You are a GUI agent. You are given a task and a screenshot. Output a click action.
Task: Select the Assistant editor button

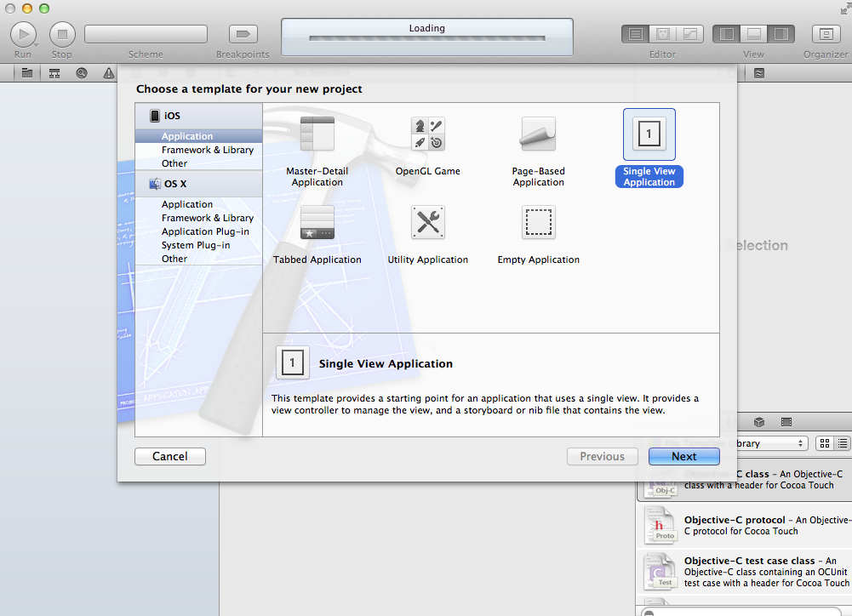click(663, 34)
